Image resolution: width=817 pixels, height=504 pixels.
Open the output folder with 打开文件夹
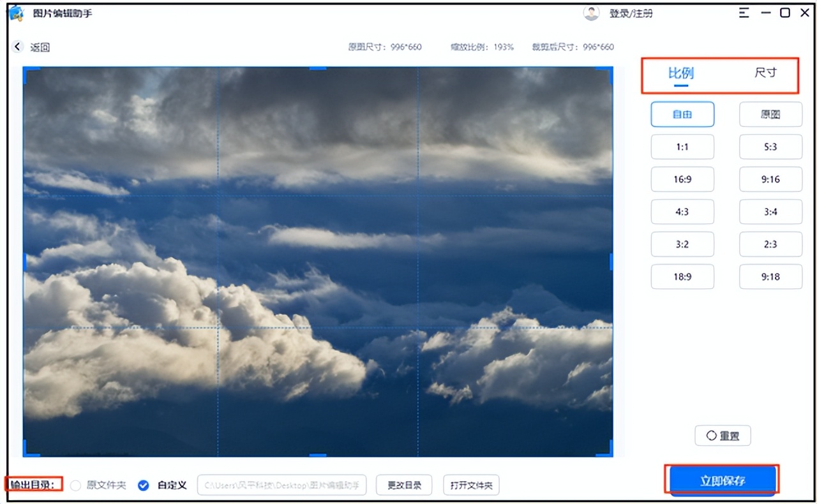471,485
